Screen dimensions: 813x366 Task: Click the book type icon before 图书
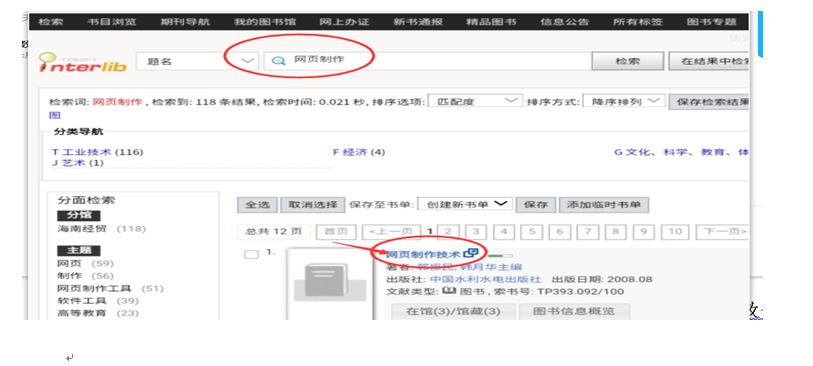449,291
